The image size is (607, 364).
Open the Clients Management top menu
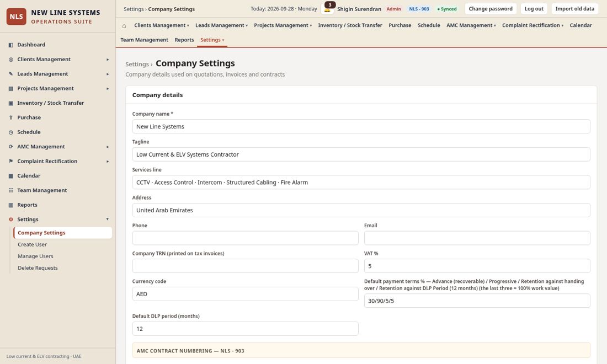(162, 25)
